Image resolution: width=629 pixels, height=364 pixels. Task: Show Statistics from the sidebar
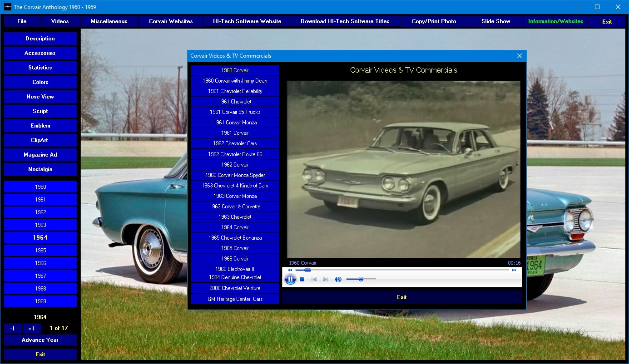40,68
